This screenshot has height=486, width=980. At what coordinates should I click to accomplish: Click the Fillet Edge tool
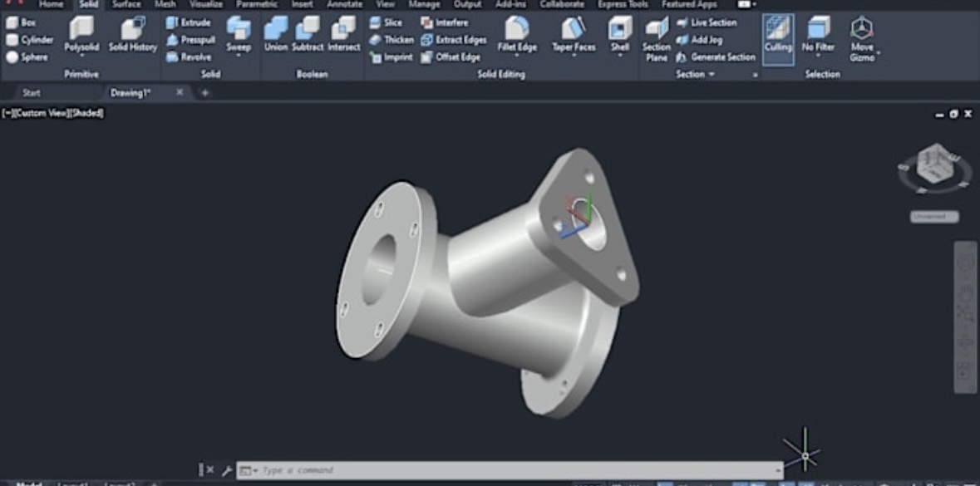516,35
